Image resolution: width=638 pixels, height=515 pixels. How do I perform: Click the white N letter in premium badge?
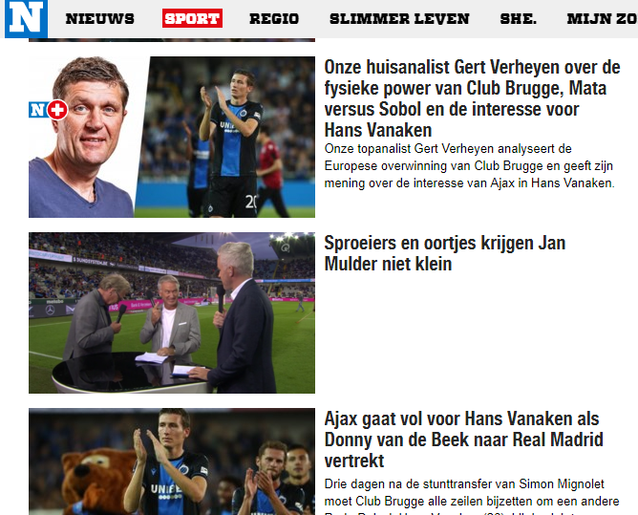click(37, 110)
